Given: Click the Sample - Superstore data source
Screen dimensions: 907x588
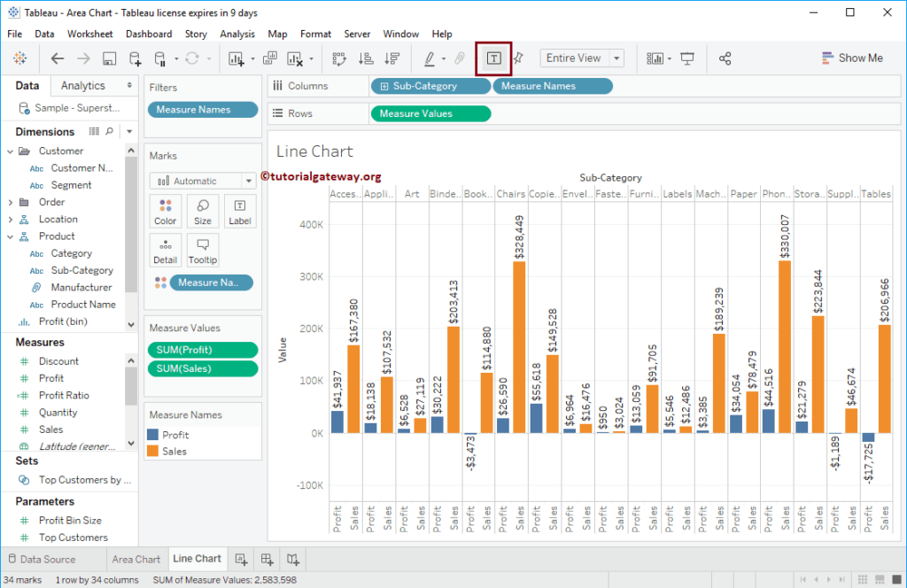Looking at the screenshot, I should [69, 107].
